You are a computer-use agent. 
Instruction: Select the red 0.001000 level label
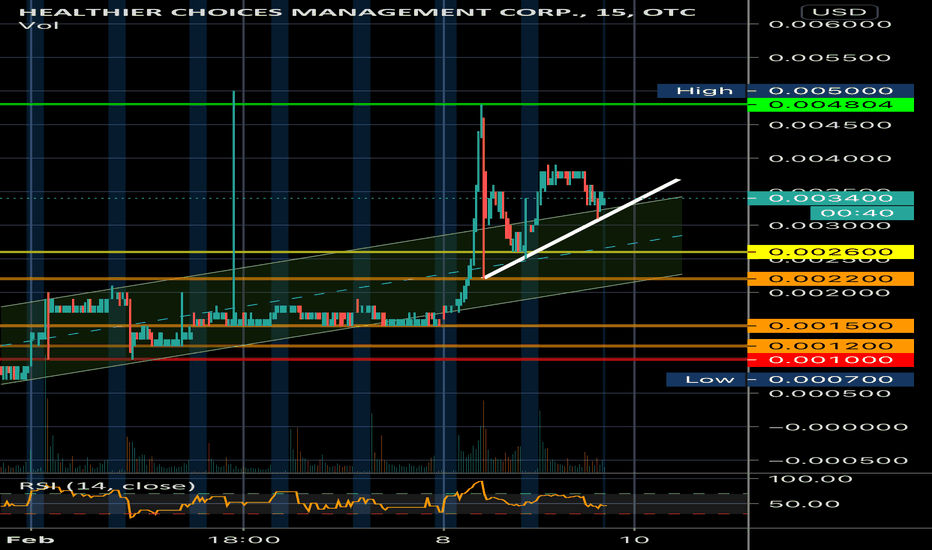pos(830,360)
